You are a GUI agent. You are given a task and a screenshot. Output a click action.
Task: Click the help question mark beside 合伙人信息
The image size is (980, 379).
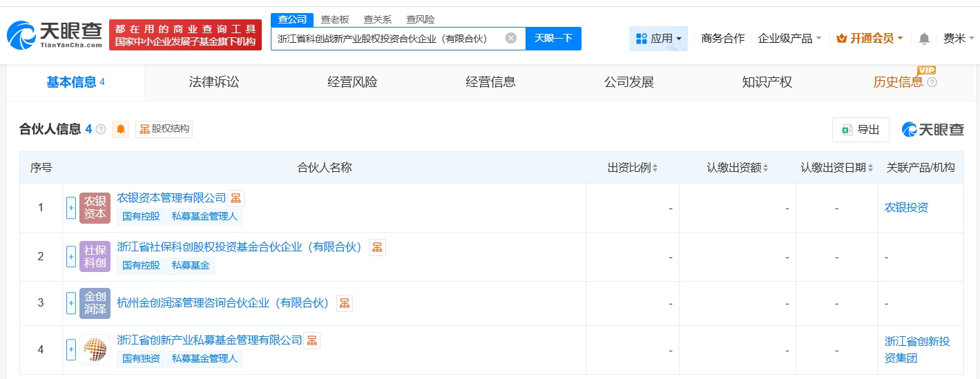tap(101, 129)
